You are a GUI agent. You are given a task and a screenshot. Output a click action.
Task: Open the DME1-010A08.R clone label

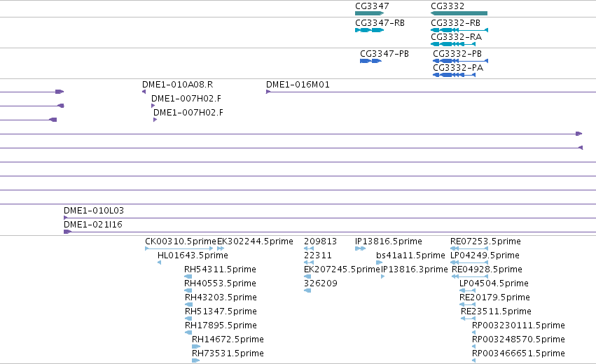click(x=177, y=85)
